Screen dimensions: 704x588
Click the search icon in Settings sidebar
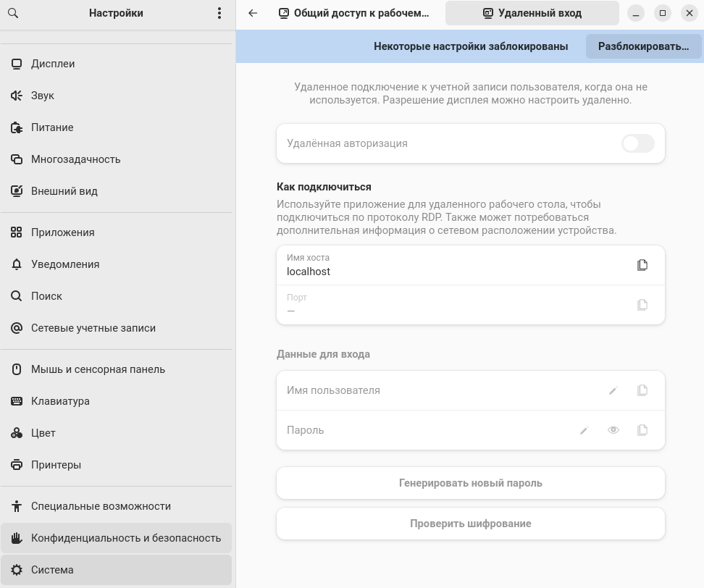pyautogui.click(x=13, y=13)
